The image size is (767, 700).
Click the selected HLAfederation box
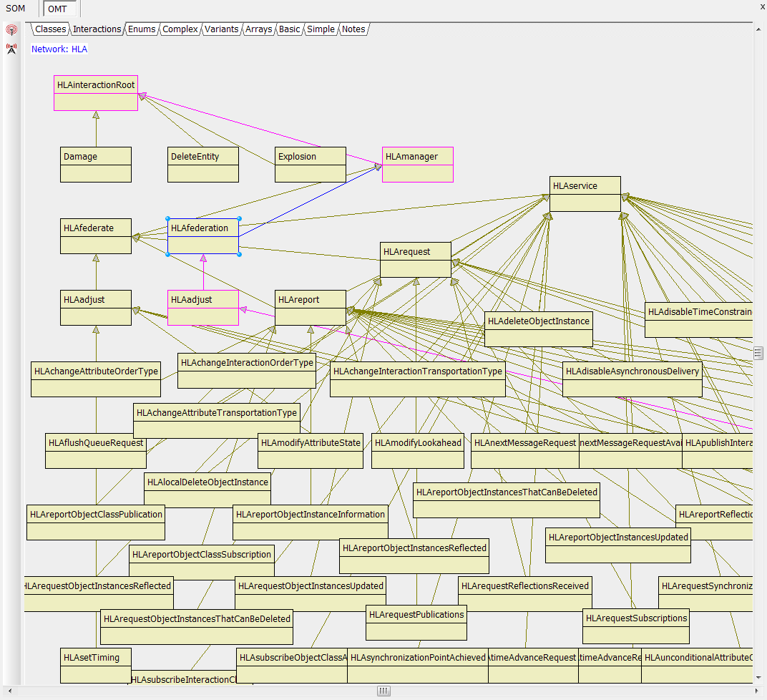pyautogui.click(x=203, y=235)
